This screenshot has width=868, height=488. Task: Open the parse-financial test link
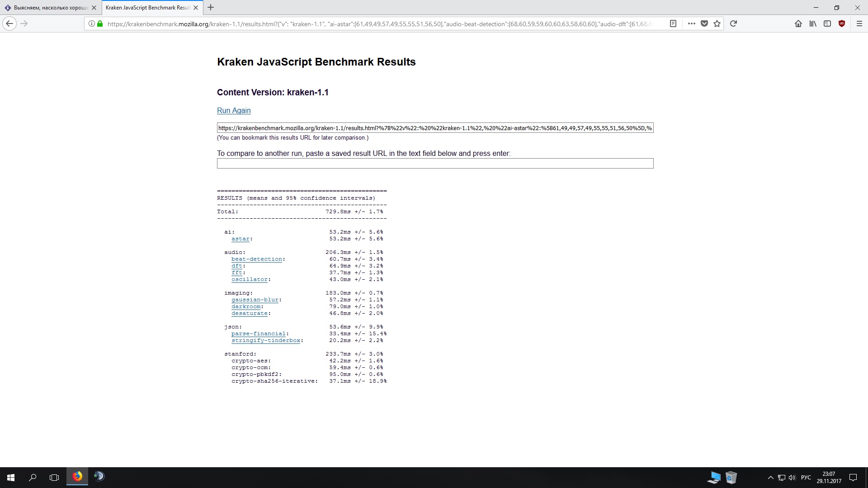pos(258,333)
